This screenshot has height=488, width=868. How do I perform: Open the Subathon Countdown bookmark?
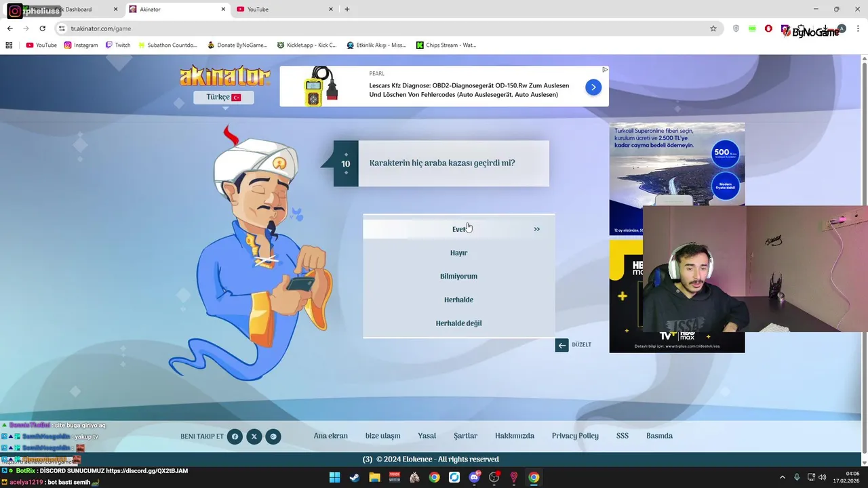[x=167, y=45]
